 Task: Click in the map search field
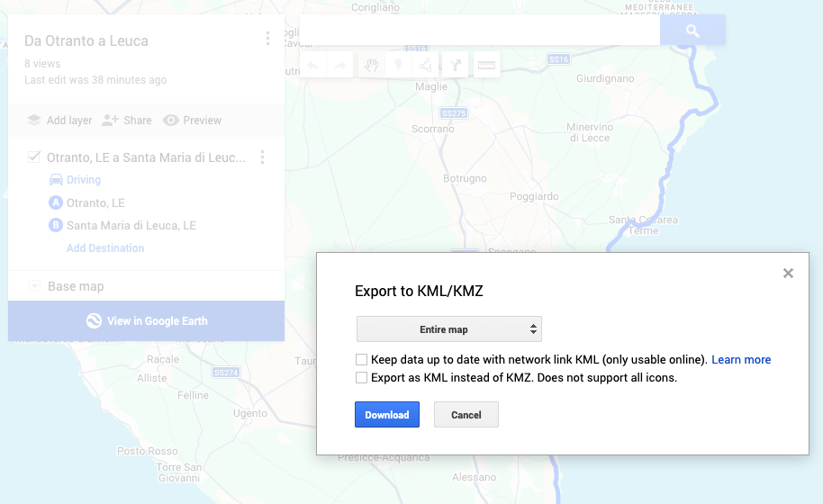coord(480,31)
